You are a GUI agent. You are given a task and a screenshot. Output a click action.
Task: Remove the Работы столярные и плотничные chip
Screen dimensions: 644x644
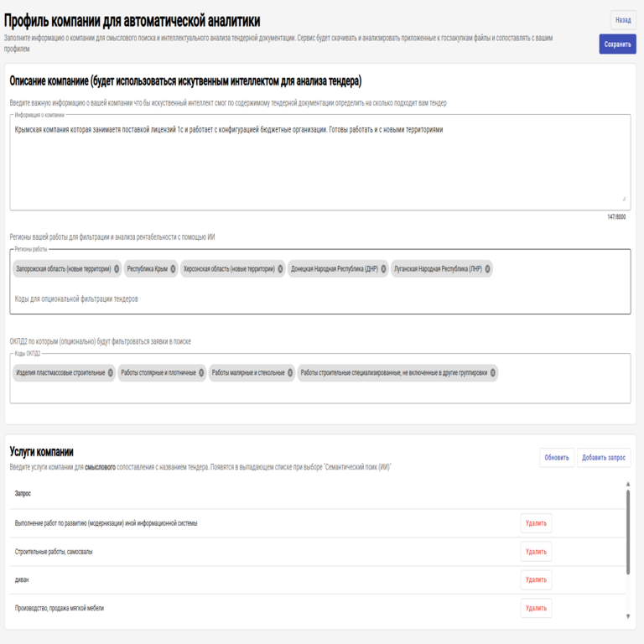[201, 372]
